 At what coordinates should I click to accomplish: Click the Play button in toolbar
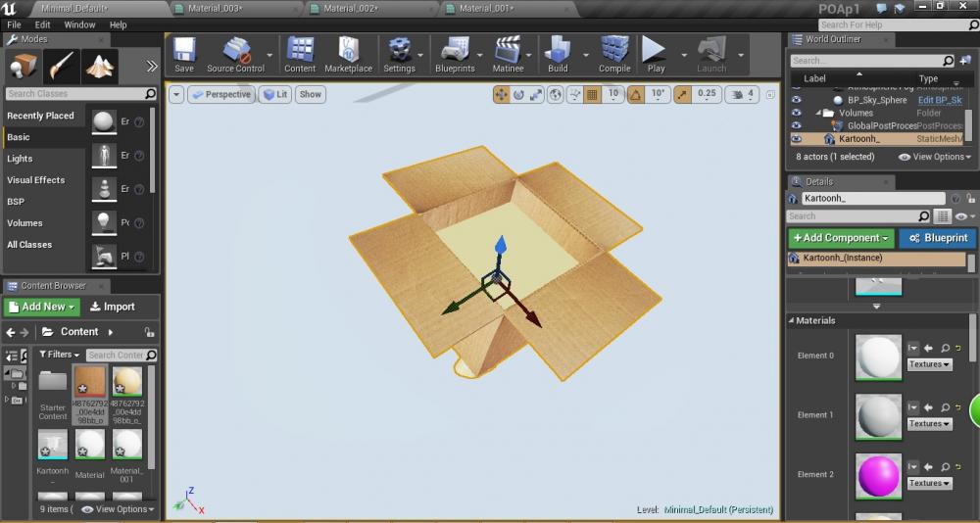(x=655, y=55)
